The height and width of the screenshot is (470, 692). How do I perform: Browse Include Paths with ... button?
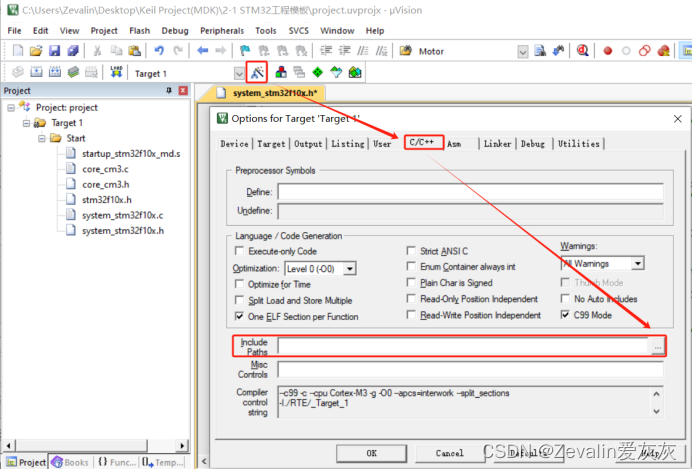[658, 346]
